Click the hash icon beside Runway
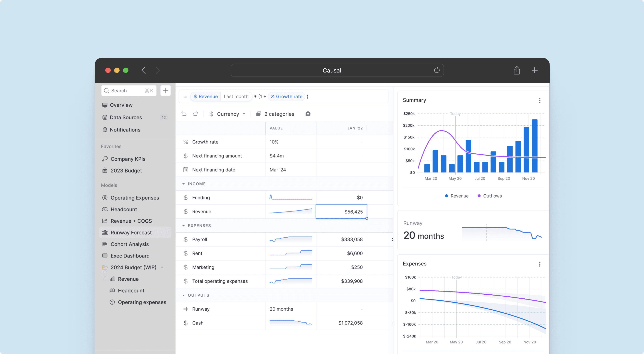Screen dimensions: 644x354 pyautogui.click(x=186, y=309)
